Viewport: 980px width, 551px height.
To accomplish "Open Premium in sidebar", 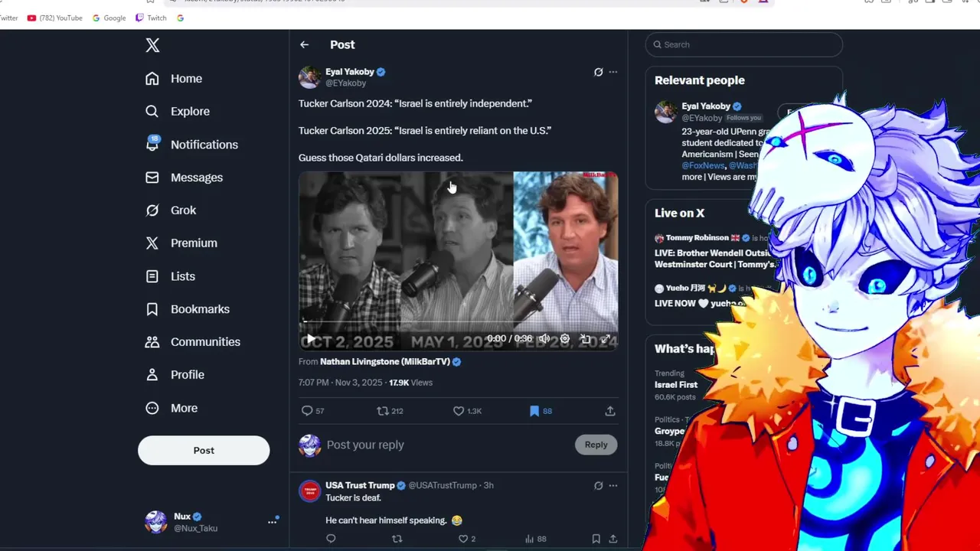I will coord(181,243).
